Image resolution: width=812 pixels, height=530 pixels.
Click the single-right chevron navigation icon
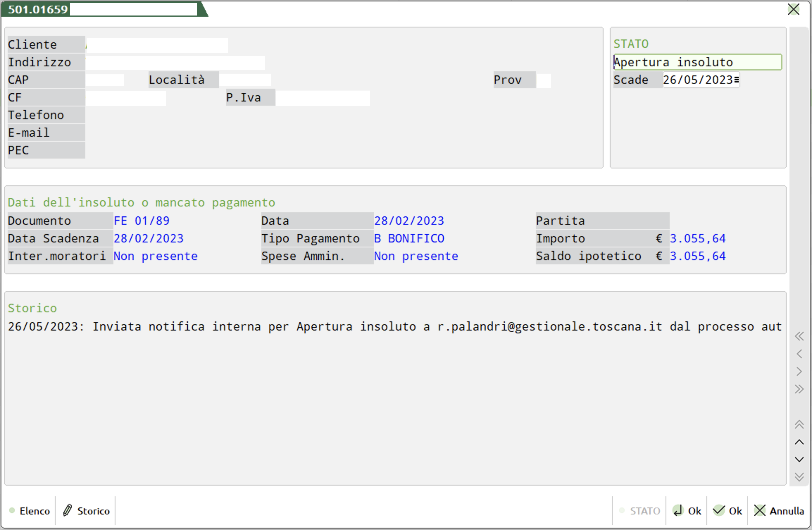[x=799, y=371]
